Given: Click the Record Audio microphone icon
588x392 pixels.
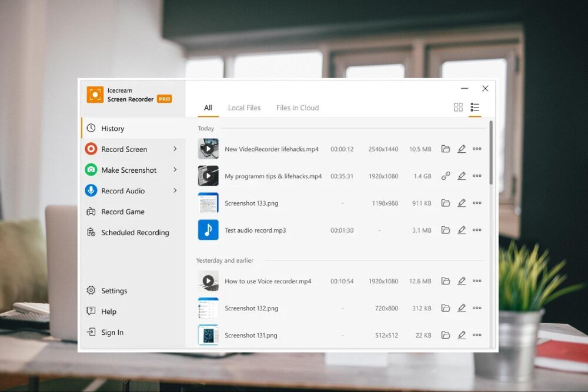Looking at the screenshot, I should (91, 190).
